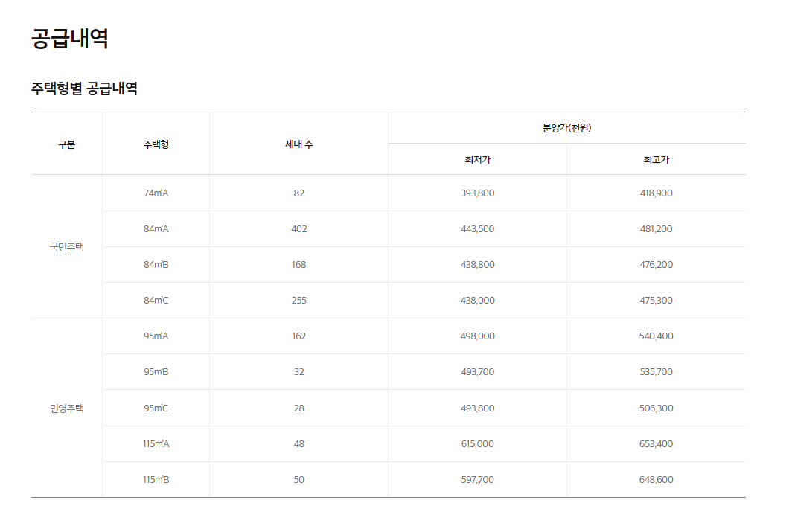Image resolution: width=789 pixels, height=532 pixels.
Task: Click the 648,600 highest price for 115㎡B
Action: click(655, 479)
